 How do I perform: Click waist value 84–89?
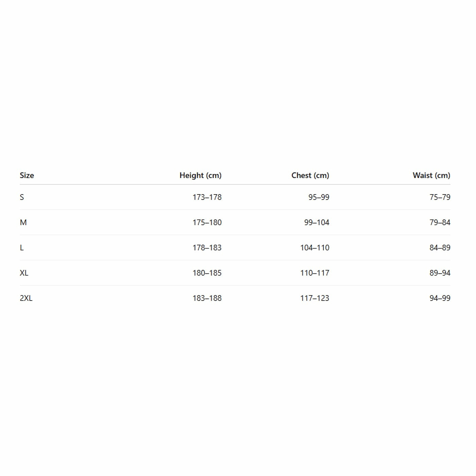point(440,248)
